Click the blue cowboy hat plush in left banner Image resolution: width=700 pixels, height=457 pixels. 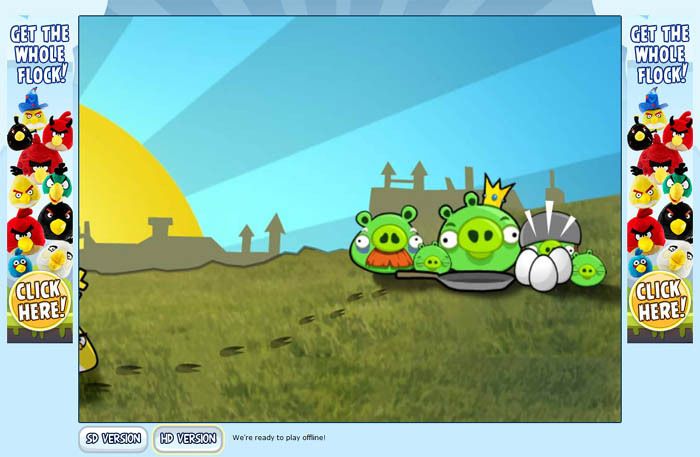coord(33,102)
